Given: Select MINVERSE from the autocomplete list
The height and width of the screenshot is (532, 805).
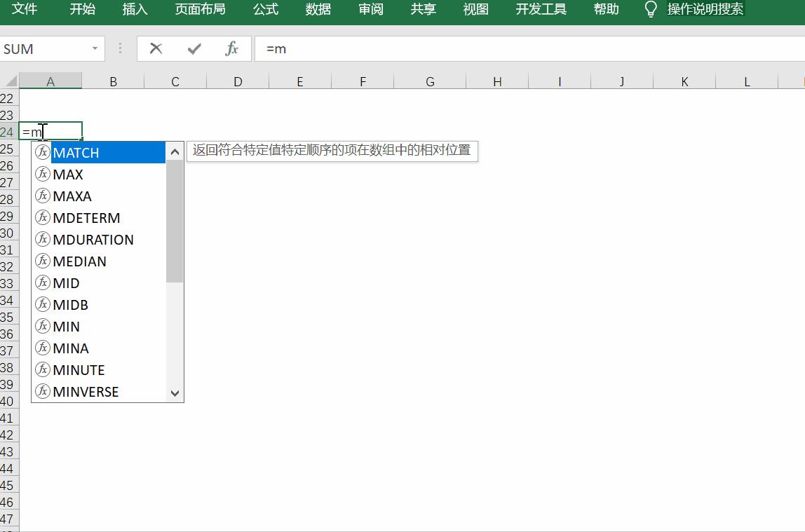Looking at the screenshot, I should [x=86, y=391].
